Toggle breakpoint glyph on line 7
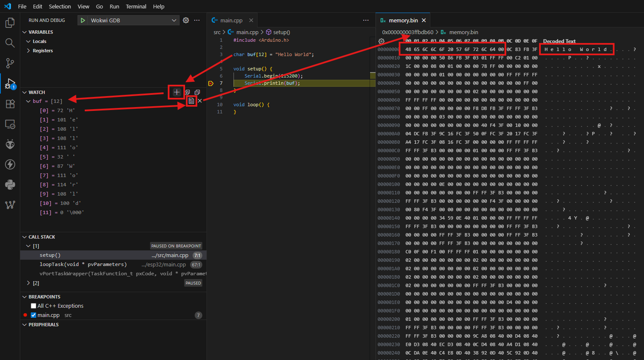 [211, 83]
